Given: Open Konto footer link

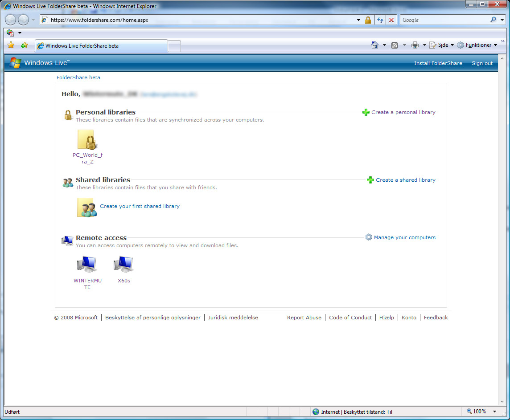Looking at the screenshot, I should (409, 318).
